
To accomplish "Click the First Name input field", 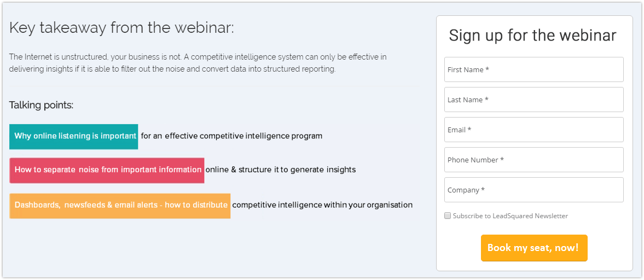I will tap(533, 69).
